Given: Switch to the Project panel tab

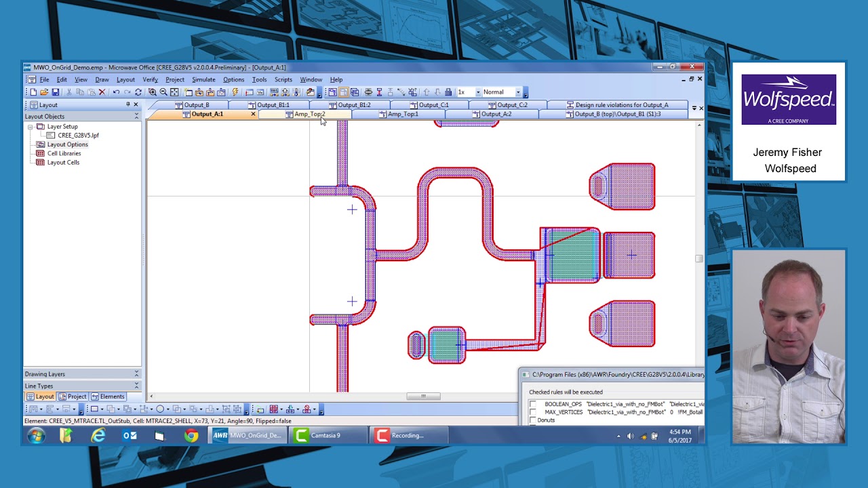Looking at the screenshot, I should pyautogui.click(x=73, y=396).
